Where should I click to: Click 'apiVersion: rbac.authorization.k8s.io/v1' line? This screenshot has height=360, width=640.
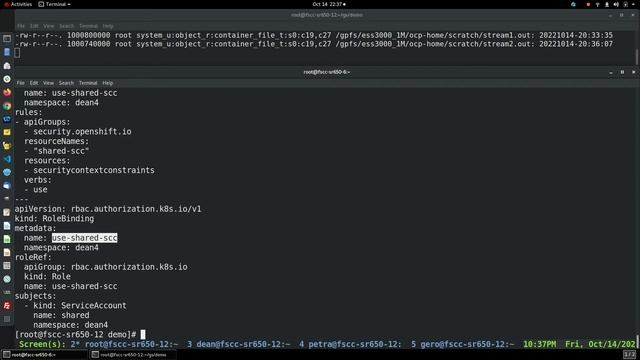(108, 209)
